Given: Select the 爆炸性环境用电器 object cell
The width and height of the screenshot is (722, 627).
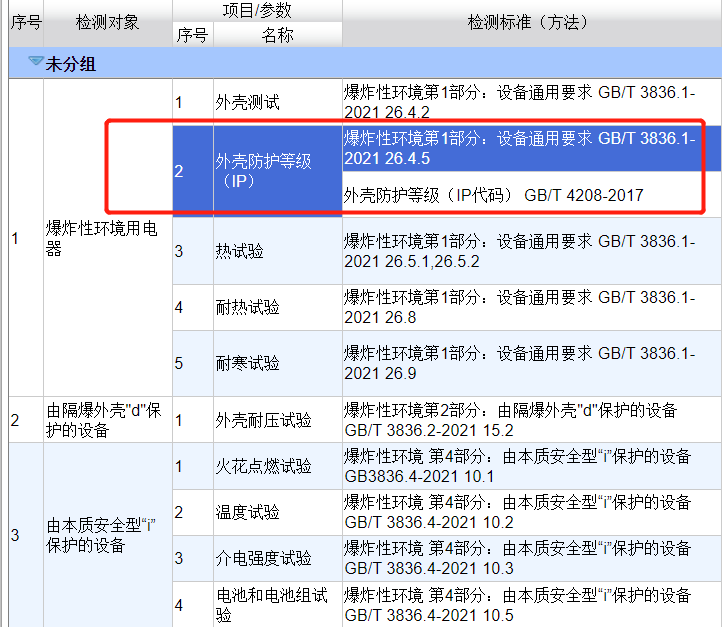Looking at the screenshot, I should [108, 238].
